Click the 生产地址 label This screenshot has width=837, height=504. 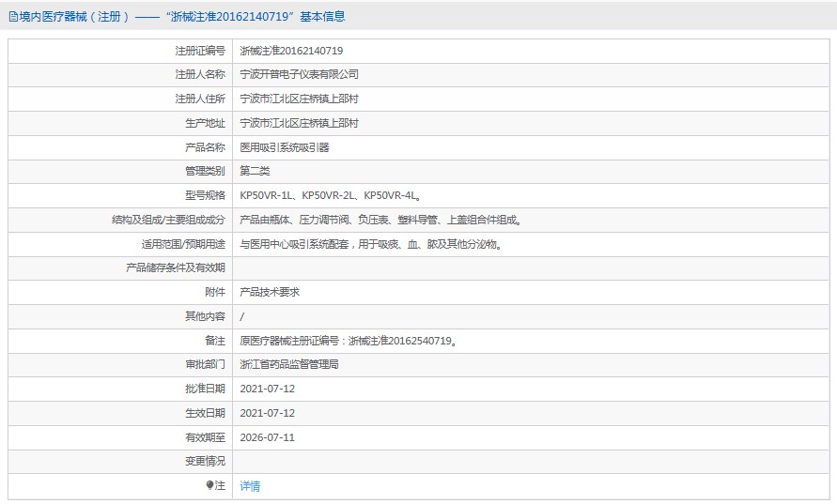point(205,123)
